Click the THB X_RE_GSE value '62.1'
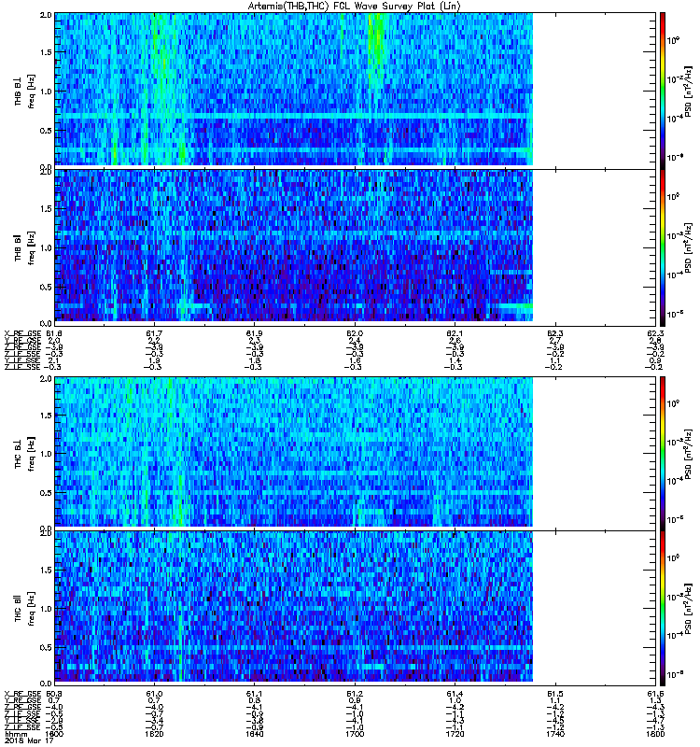 (455, 334)
